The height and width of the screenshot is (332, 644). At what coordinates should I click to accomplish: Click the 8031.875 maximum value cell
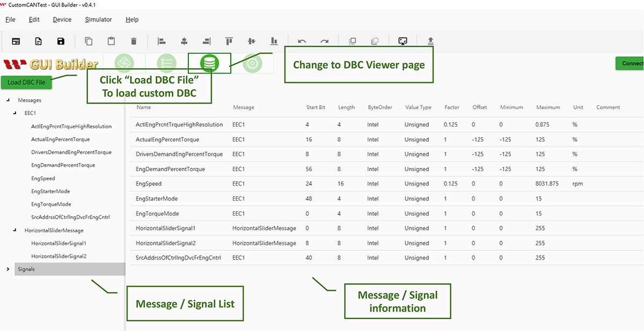pyautogui.click(x=547, y=184)
